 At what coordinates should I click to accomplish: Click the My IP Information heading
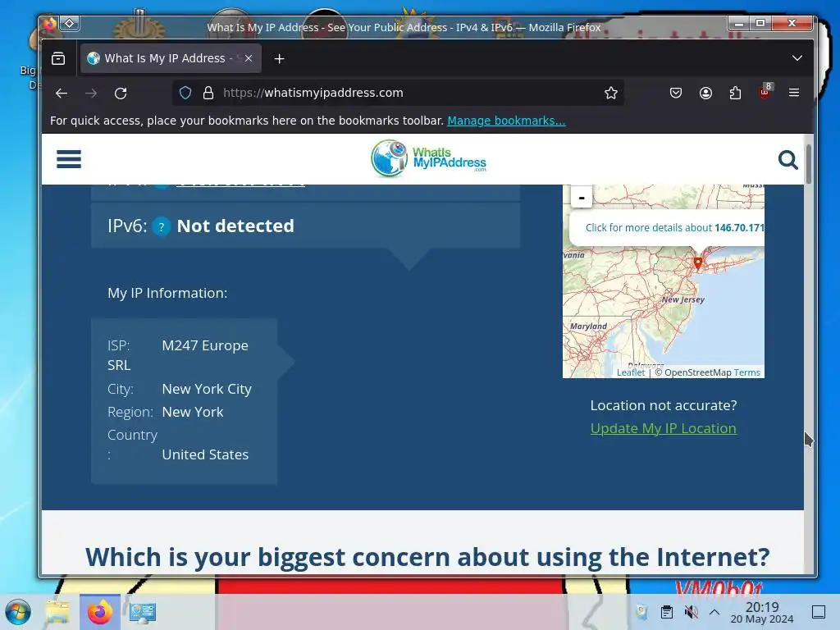tap(167, 293)
